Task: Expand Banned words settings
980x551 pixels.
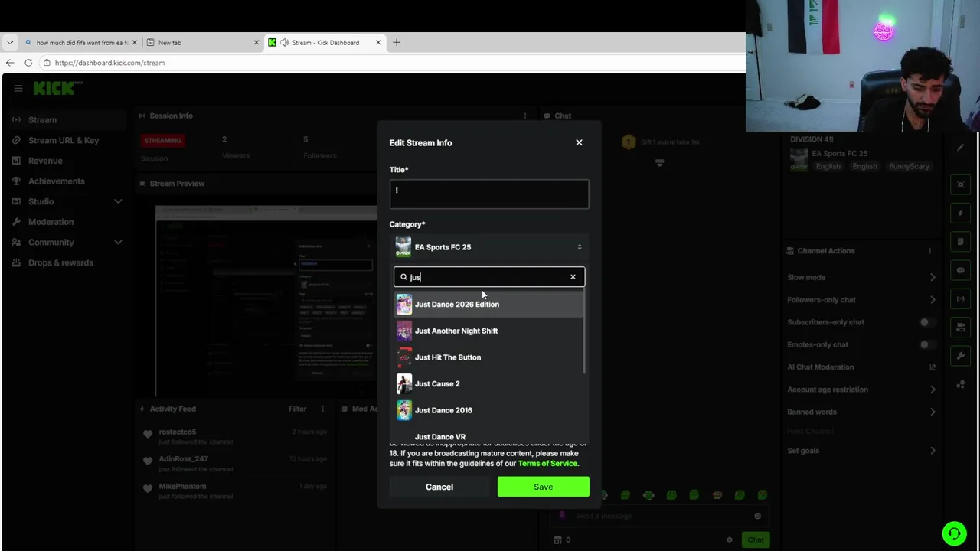Action: point(932,412)
